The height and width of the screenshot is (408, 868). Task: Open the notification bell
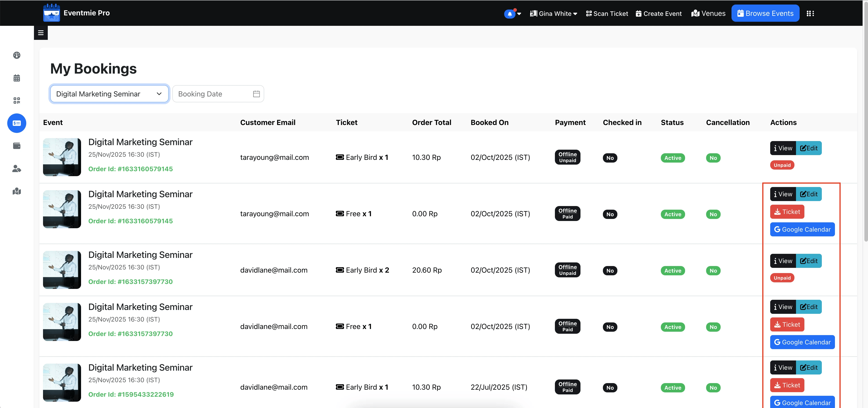509,14
